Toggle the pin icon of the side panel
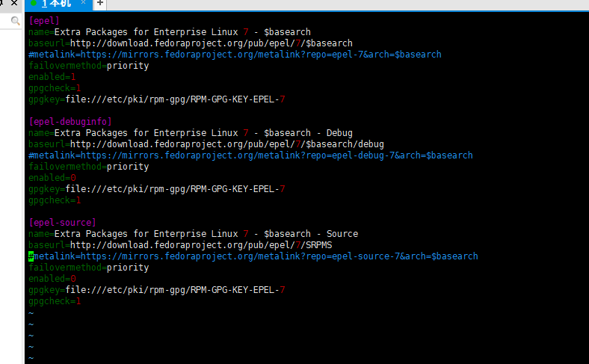This screenshot has height=364, width=589. click(x=1, y=3)
